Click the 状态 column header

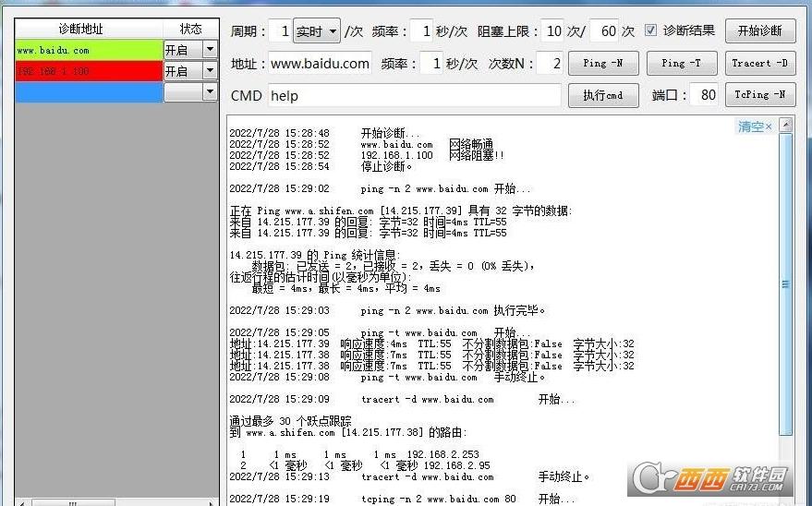190,29
